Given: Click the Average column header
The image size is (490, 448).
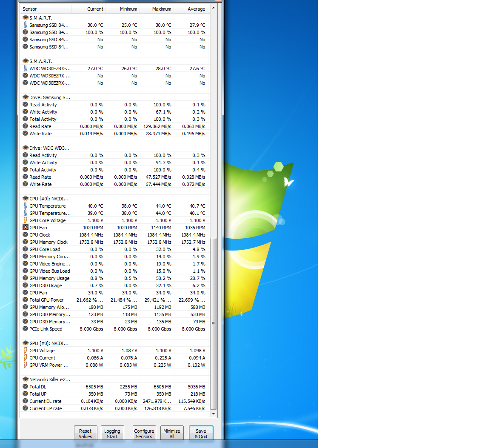Looking at the screenshot, I should click(191, 9).
